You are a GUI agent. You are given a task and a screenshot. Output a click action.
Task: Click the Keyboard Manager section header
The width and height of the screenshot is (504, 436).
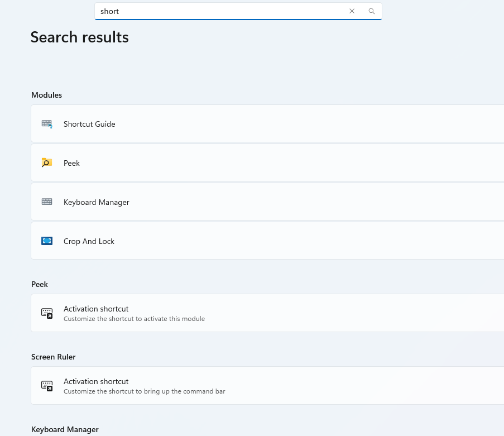pos(65,429)
